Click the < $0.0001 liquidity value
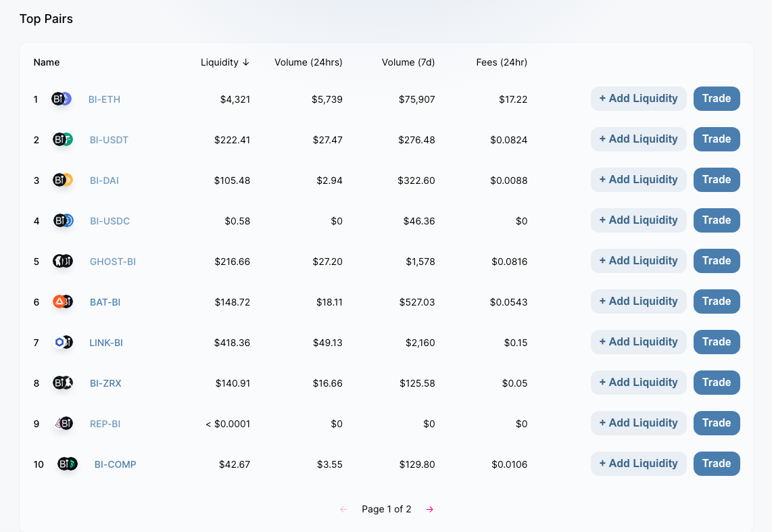The height and width of the screenshot is (532, 772). 227,424
